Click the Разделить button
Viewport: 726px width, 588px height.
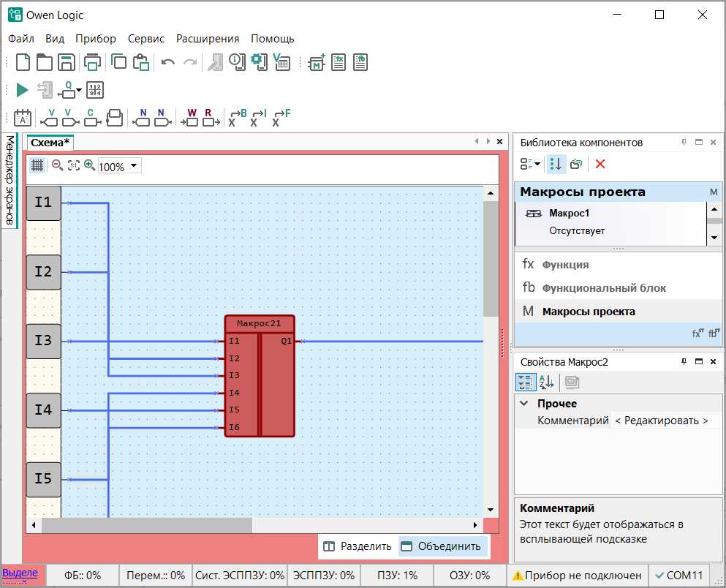[358, 546]
